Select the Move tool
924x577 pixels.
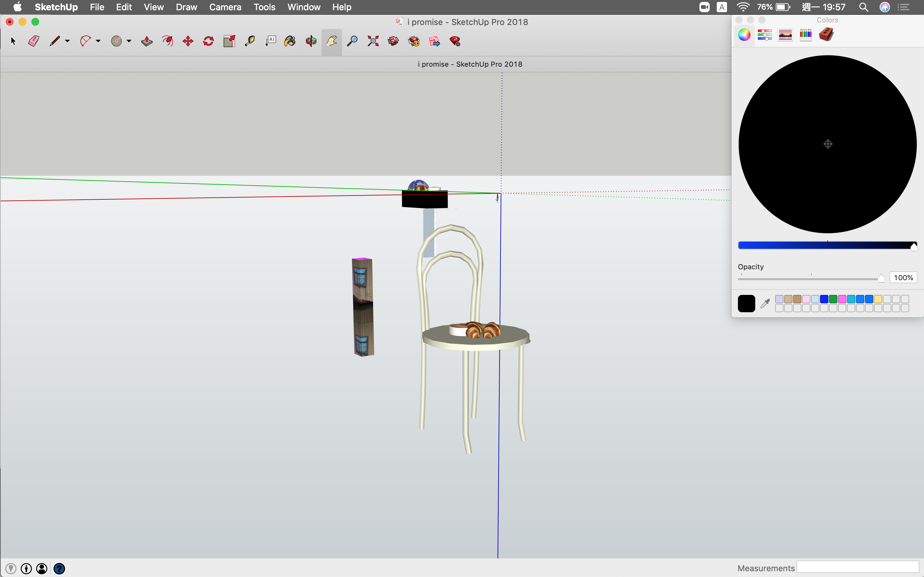point(188,41)
